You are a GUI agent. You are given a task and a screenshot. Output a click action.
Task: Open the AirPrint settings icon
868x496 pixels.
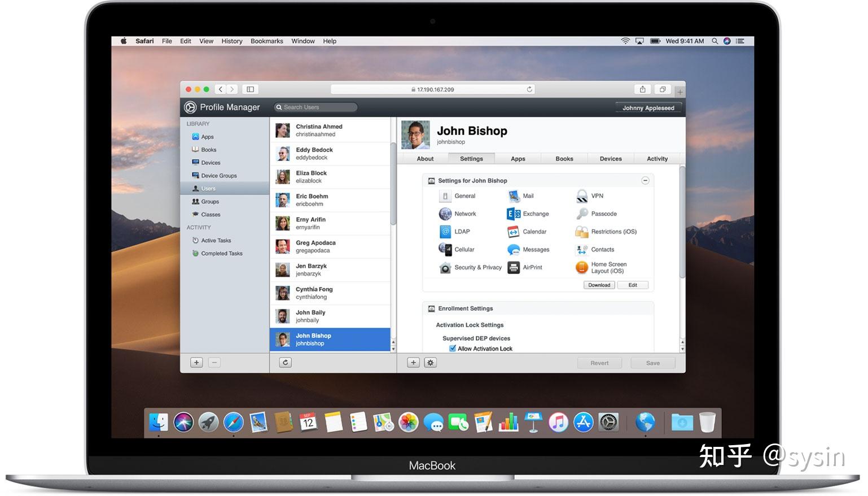coord(514,268)
